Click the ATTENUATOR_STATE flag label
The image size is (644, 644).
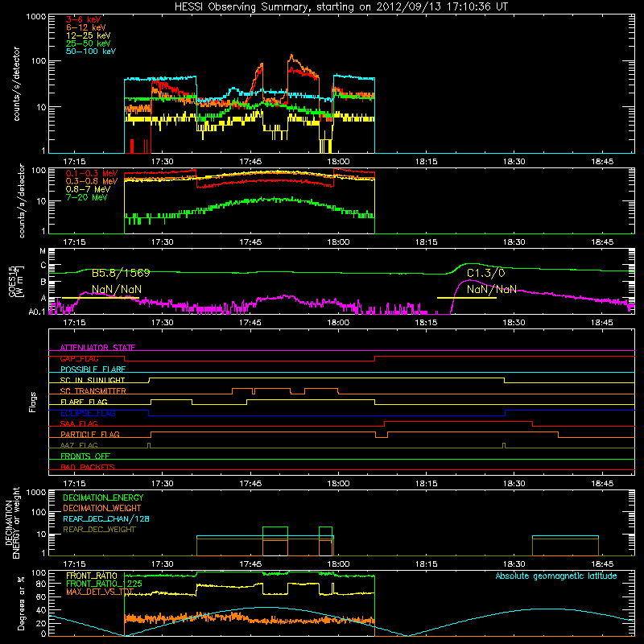[x=97, y=348]
